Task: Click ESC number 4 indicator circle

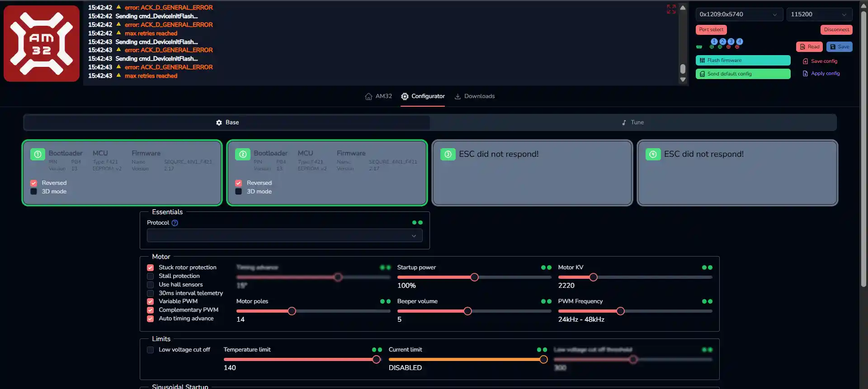Action: tap(740, 42)
